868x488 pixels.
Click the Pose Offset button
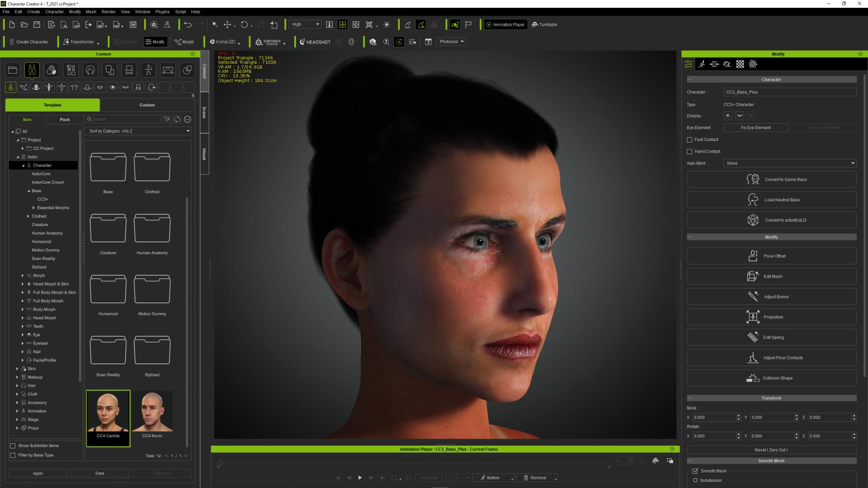pos(772,256)
